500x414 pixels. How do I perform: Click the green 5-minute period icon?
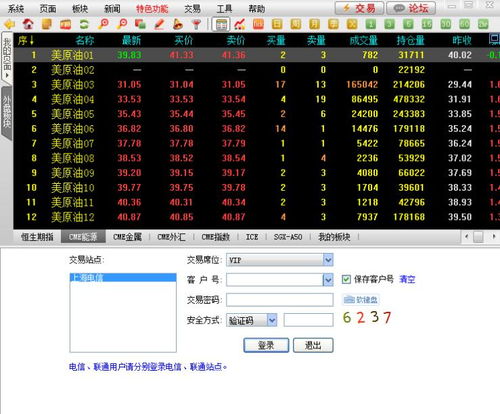408,24
